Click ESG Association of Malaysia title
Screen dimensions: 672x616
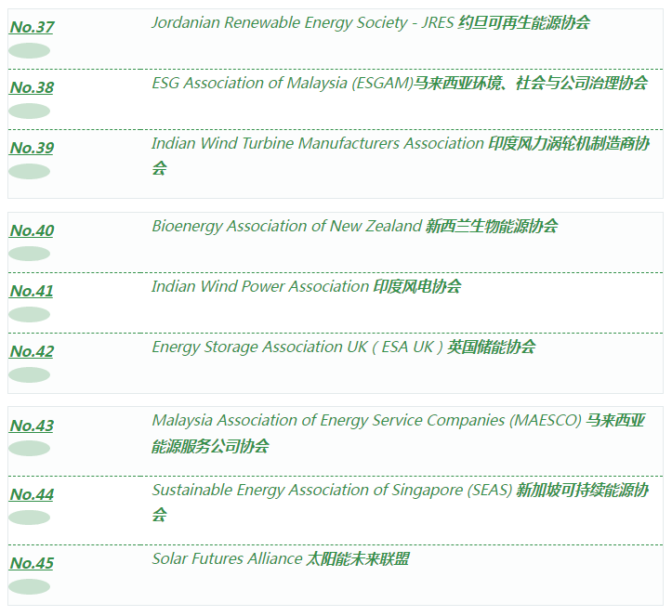pos(400,83)
